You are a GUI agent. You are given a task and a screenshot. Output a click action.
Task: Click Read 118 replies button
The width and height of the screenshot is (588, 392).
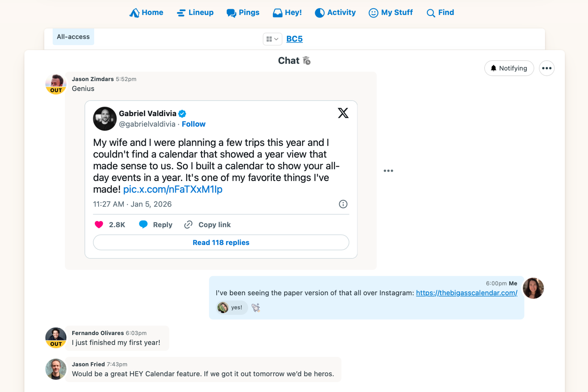coord(221,242)
